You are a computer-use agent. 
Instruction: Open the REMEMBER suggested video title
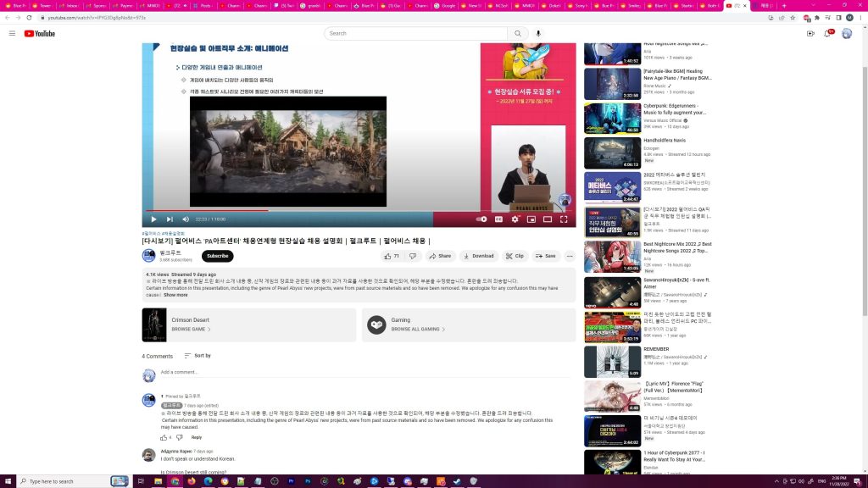tap(656, 349)
